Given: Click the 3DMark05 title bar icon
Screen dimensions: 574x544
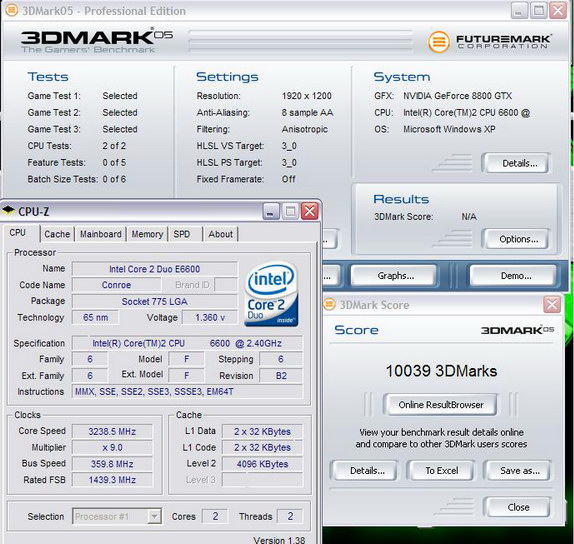Looking at the screenshot, I should (11, 11).
